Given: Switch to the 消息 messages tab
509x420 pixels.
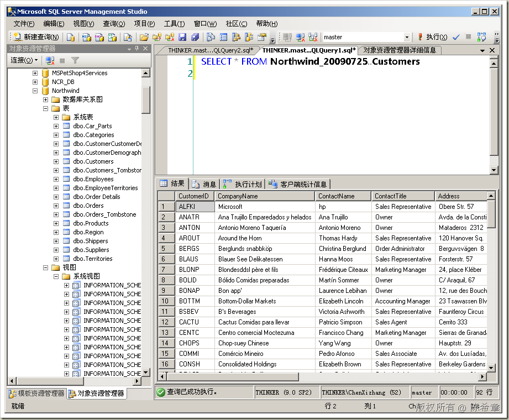Looking at the screenshot, I should [x=204, y=185].
